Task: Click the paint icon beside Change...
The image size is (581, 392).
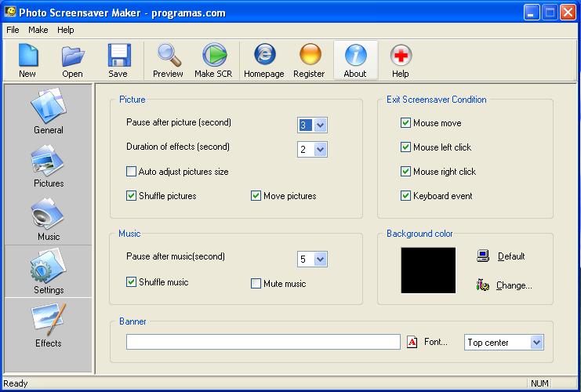Action: point(482,285)
